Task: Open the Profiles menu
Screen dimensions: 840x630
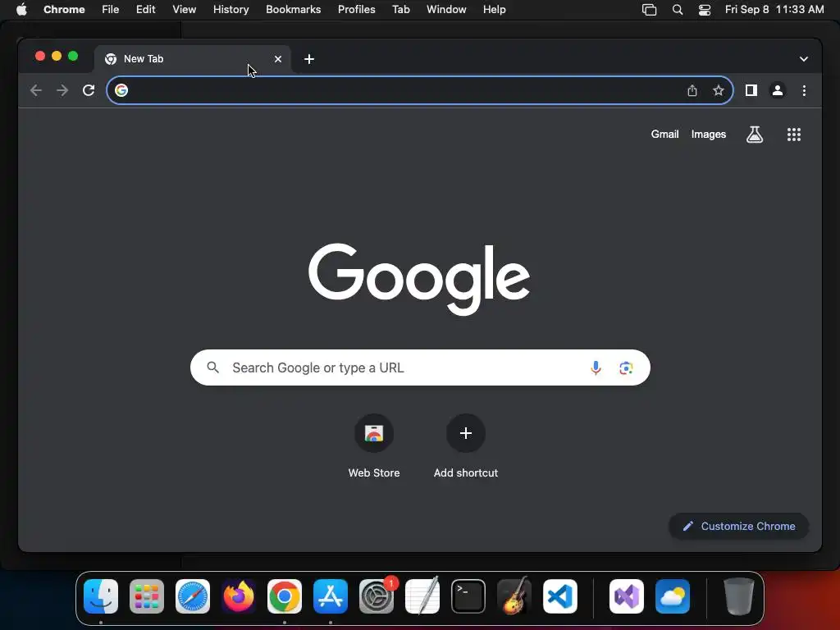Action: (356, 10)
